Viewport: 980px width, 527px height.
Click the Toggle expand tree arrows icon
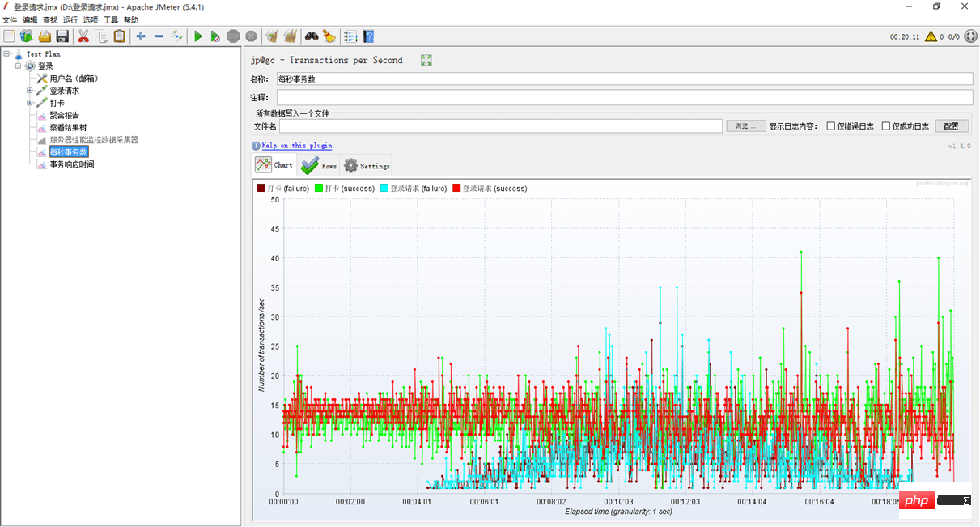176,36
